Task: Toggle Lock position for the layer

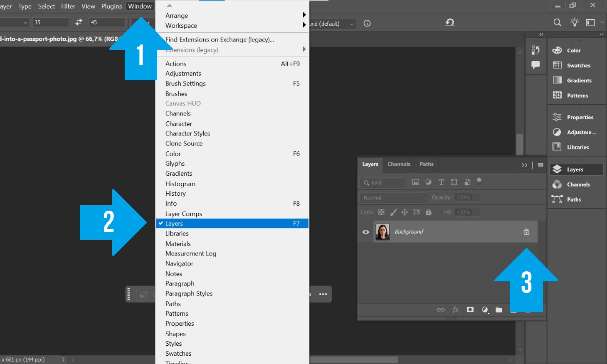Action: (x=405, y=212)
